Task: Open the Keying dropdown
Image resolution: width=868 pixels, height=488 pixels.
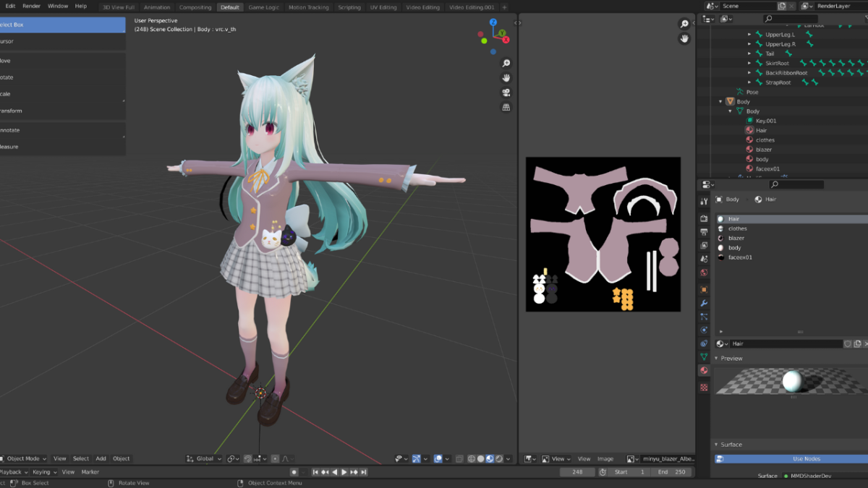Action: [x=43, y=472]
